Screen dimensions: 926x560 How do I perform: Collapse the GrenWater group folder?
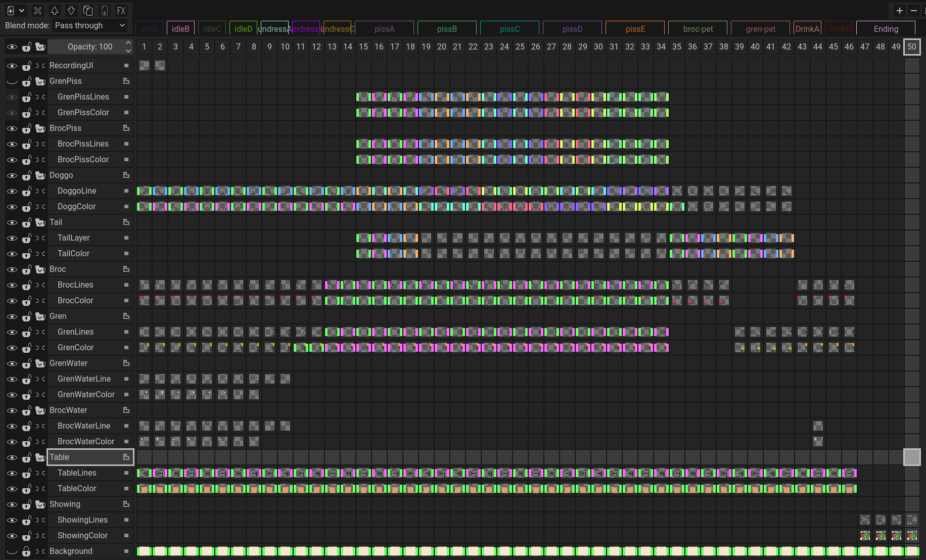[40, 363]
